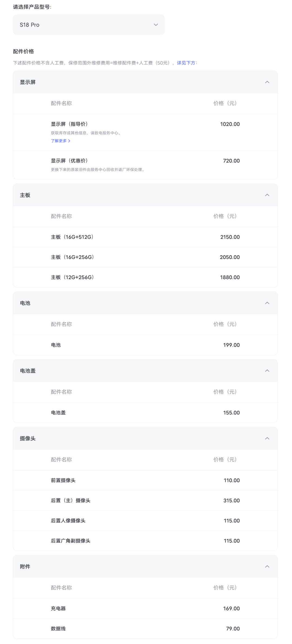Open the S18 Pro product model dropdown
292x644 pixels.
pyautogui.click(x=89, y=25)
